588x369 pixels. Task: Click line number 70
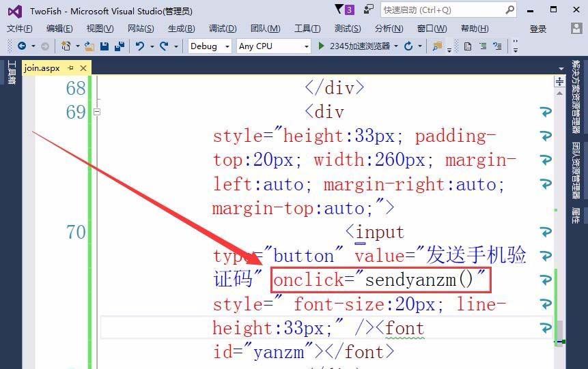[x=76, y=233]
